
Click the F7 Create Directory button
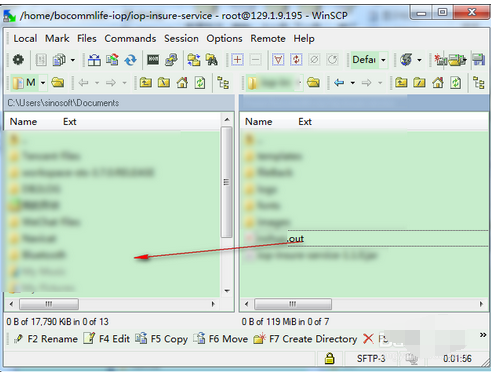(x=305, y=339)
